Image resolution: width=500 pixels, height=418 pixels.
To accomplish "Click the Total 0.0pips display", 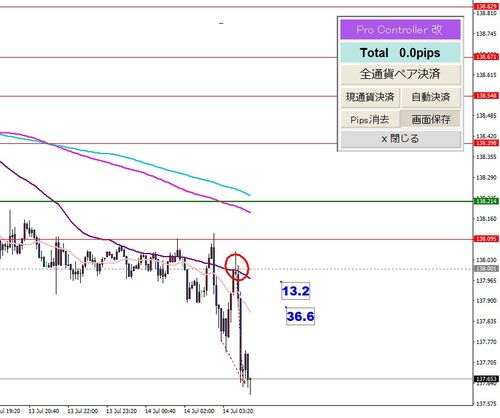I will coord(400,53).
